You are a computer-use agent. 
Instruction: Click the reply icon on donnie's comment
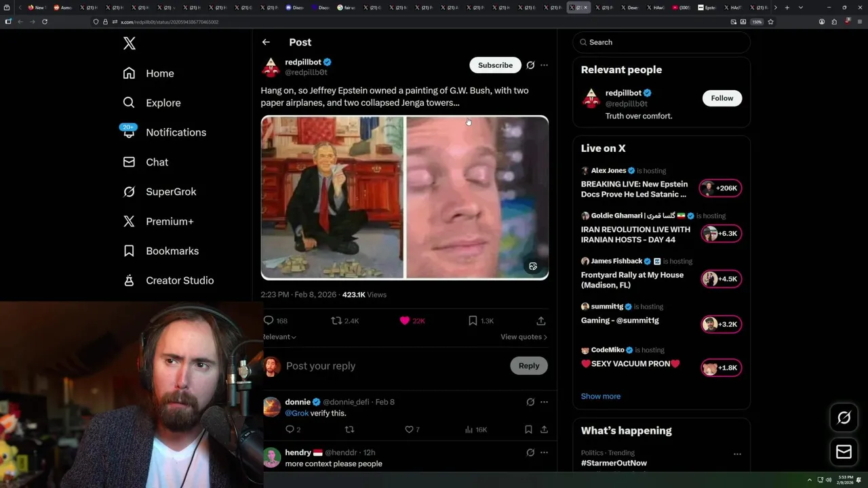(290, 430)
